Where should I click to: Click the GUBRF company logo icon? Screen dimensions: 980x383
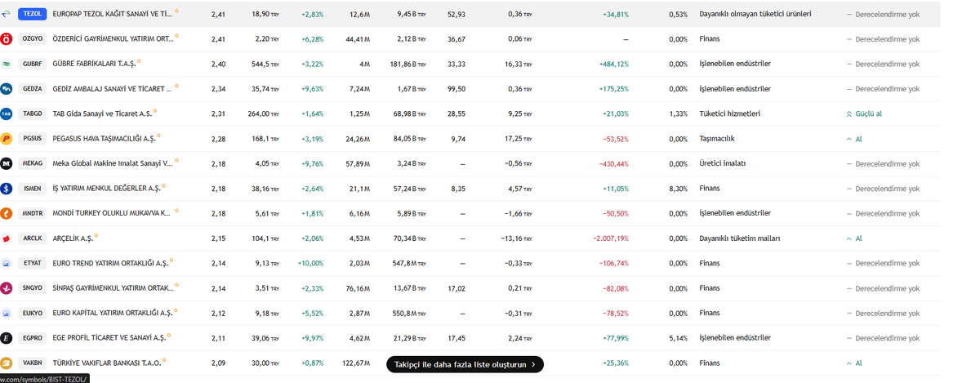(x=7, y=64)
